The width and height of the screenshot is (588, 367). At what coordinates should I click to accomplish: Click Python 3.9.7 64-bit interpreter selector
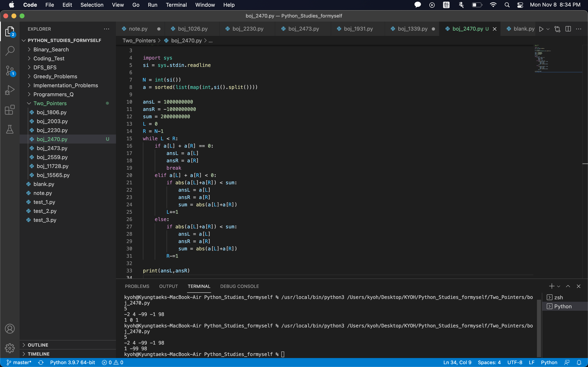(72, 362)
